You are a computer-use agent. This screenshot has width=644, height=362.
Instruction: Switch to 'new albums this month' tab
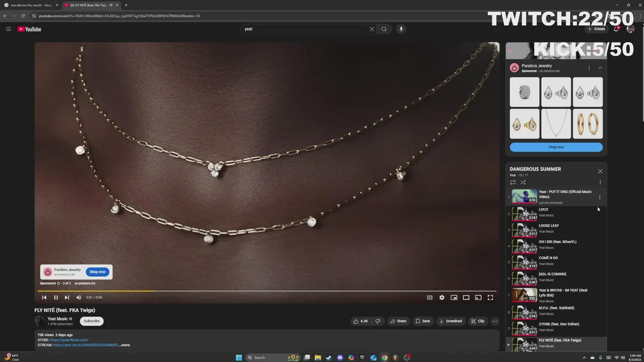[x=31, y=5]
